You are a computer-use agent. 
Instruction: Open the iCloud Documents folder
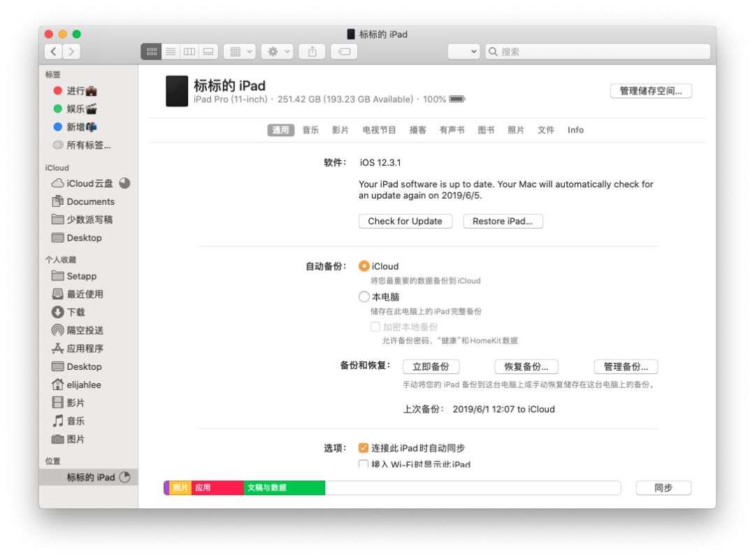click(x=83, y=201)
